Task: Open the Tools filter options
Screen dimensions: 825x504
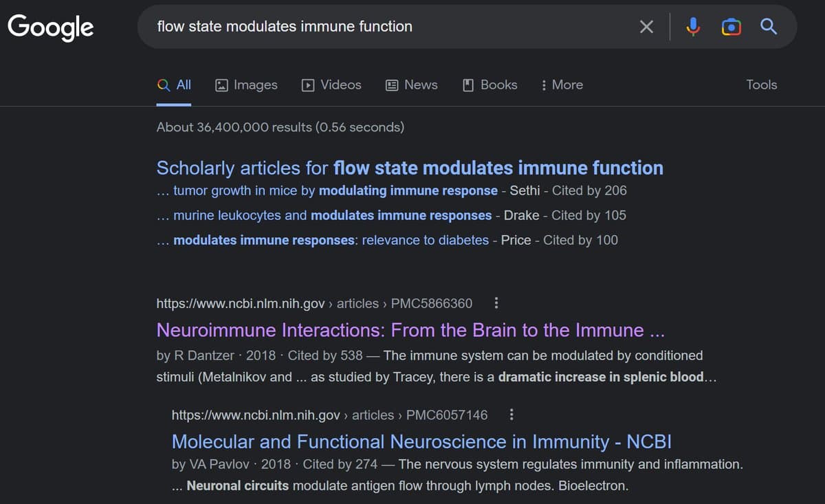Action: tap(761, 85)
